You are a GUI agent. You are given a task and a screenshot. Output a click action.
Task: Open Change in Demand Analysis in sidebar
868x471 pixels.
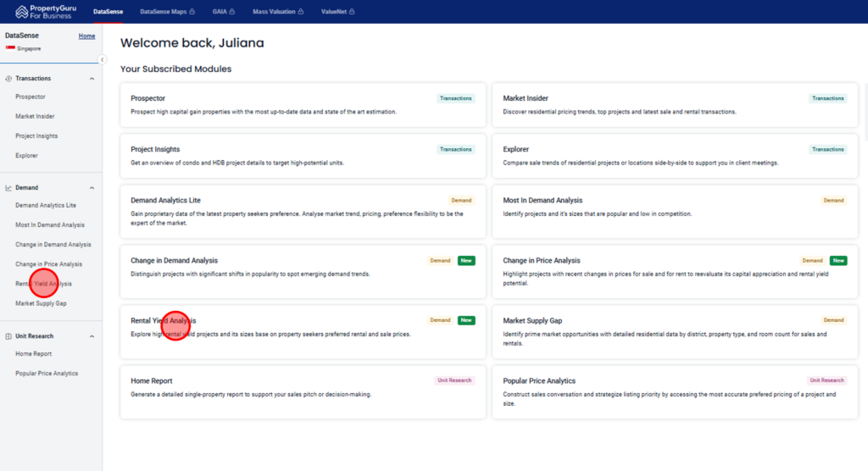(53, 245)
